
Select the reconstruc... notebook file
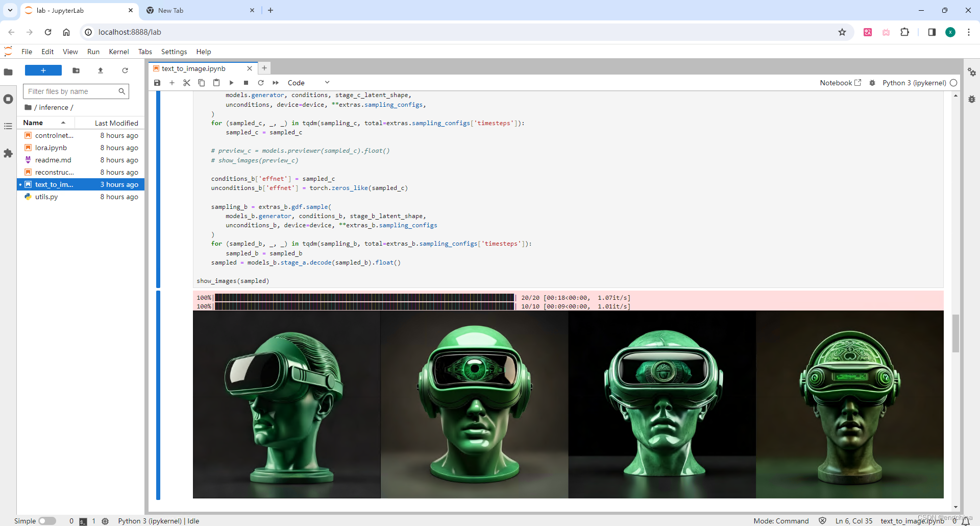tap(81, 172)
